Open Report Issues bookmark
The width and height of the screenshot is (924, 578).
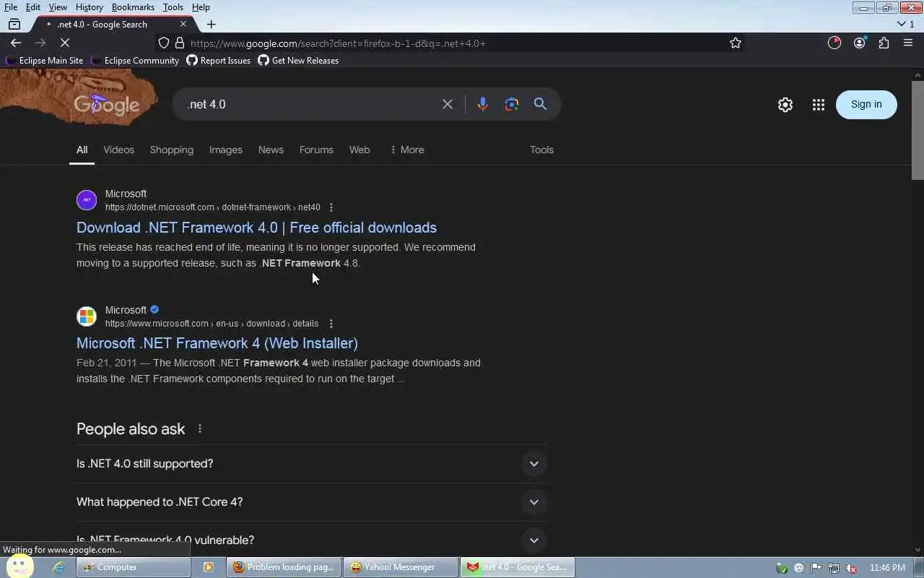(219, 61)
